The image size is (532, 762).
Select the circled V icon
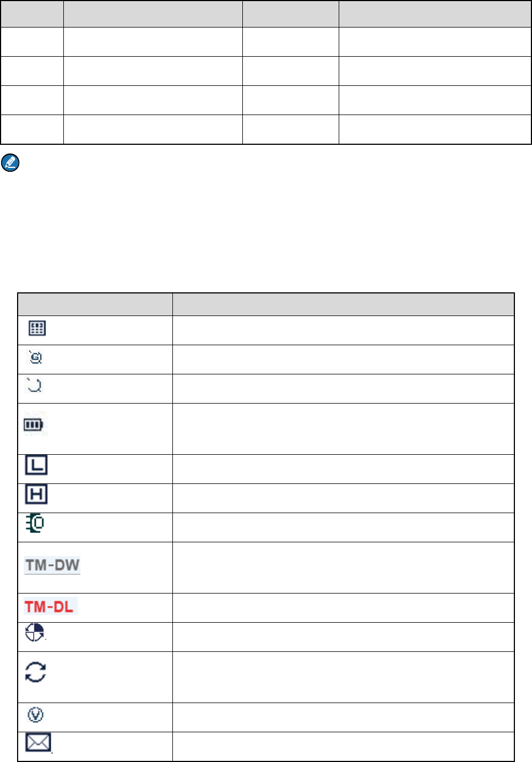pos(35,715)
